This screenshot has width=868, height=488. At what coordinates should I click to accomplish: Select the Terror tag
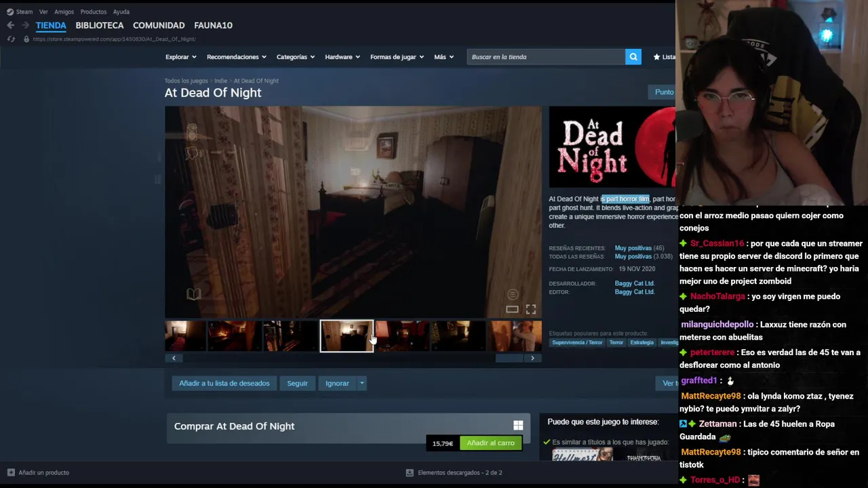pyautogui.click(x=616, y=342)
